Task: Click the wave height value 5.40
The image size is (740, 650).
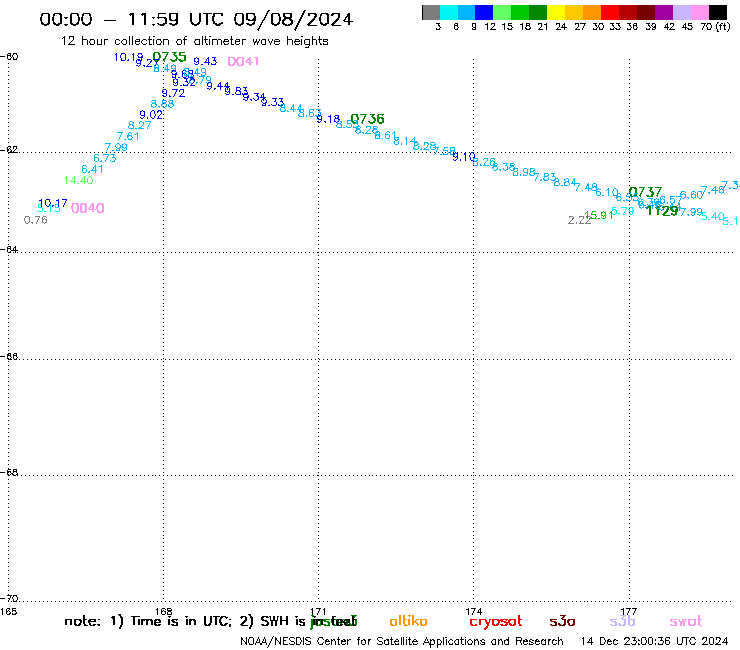Action: (x=713, y=217)
